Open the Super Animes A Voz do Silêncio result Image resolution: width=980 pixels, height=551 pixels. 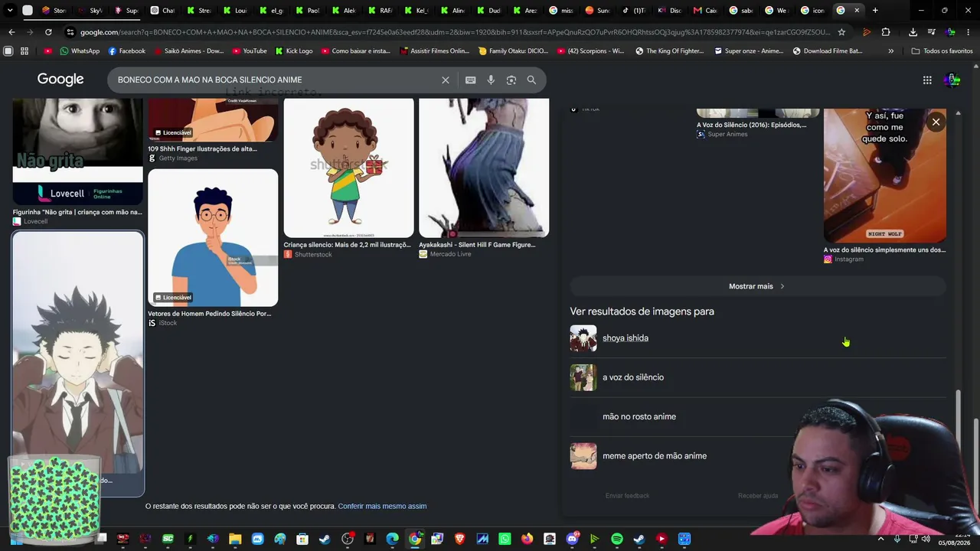tap(751, 125)
